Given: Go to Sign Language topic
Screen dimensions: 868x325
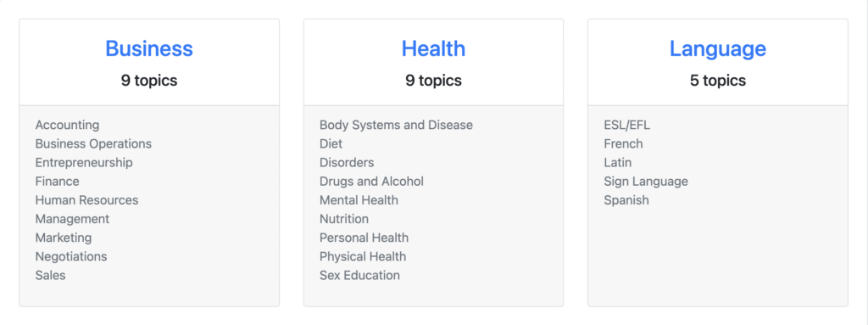Looking at the screenshot, I should [646, 182].
